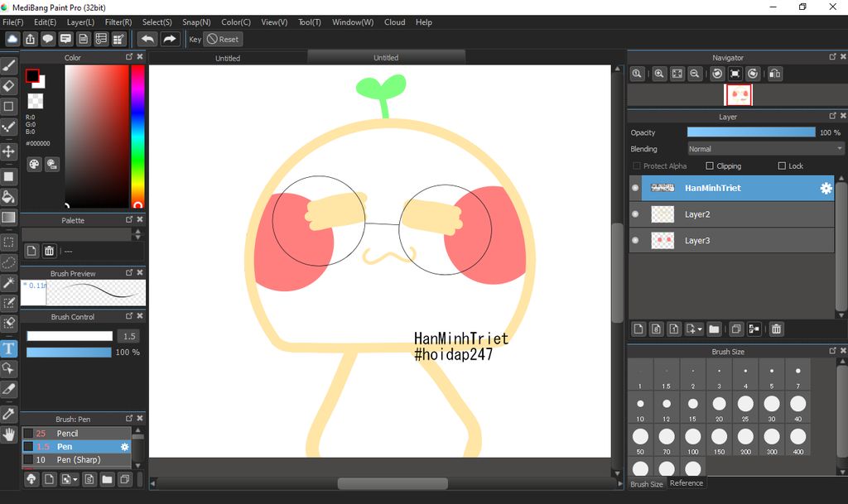Toggle the Protect Alpha checkbox
Screen dimensions: 848x504
pos(637,166)
